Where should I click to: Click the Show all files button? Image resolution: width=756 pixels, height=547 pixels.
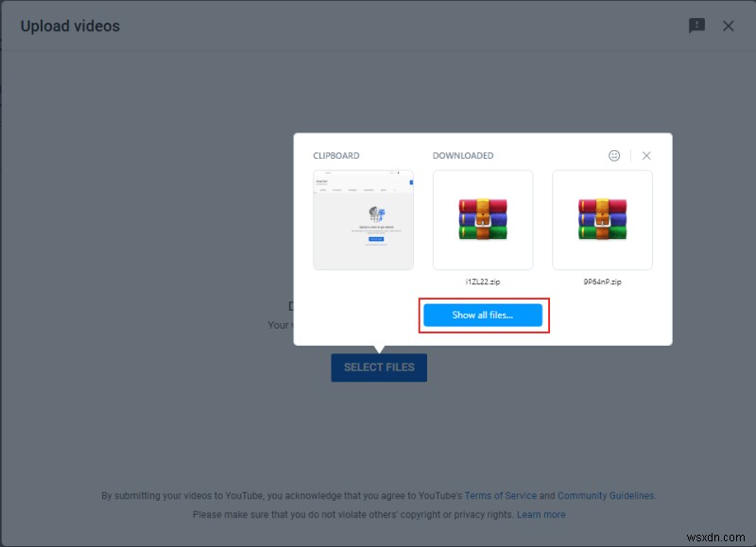pyautogui.click(x=484, y=315)
